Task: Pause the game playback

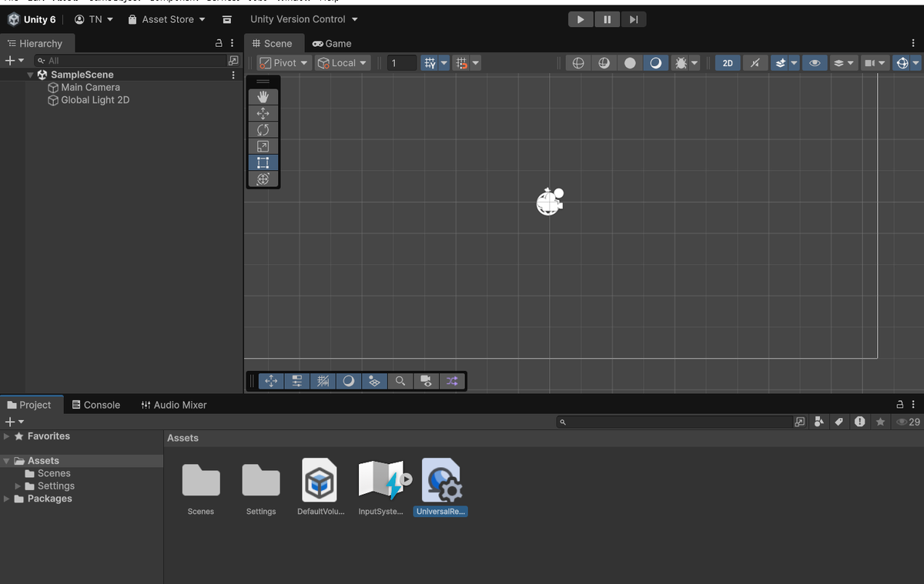Action: 607,19
